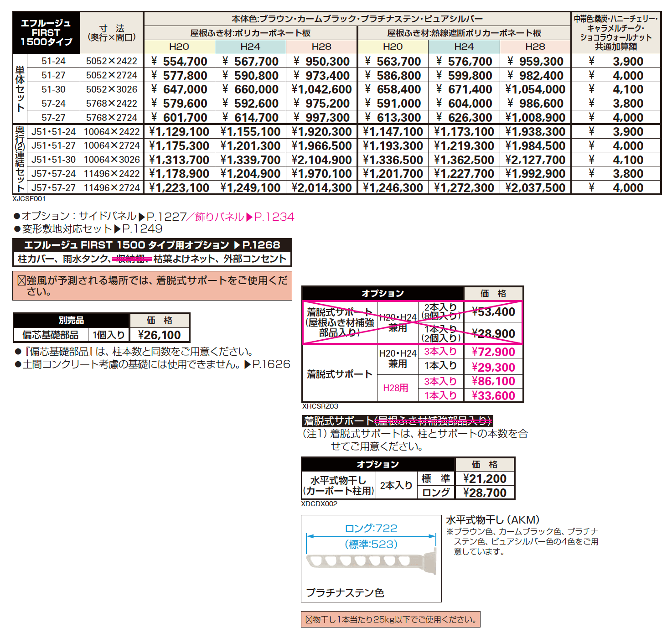672x638 pixels.
Task: Select dimension 10064×2724
Action: [x=112, y=145]
